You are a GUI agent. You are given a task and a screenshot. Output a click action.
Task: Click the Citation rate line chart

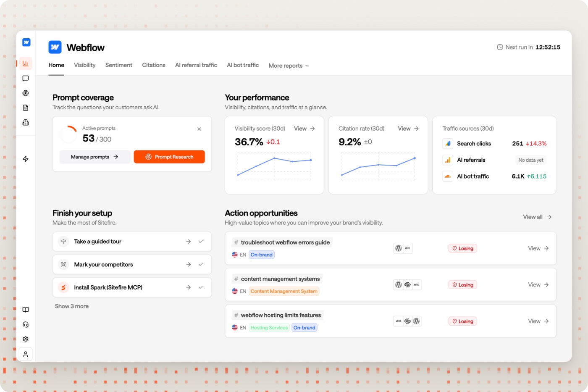[x=378, y=166]
